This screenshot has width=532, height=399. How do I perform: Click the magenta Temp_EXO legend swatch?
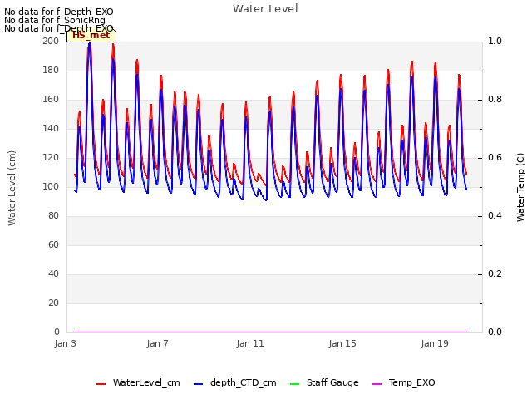coord(377,384)
